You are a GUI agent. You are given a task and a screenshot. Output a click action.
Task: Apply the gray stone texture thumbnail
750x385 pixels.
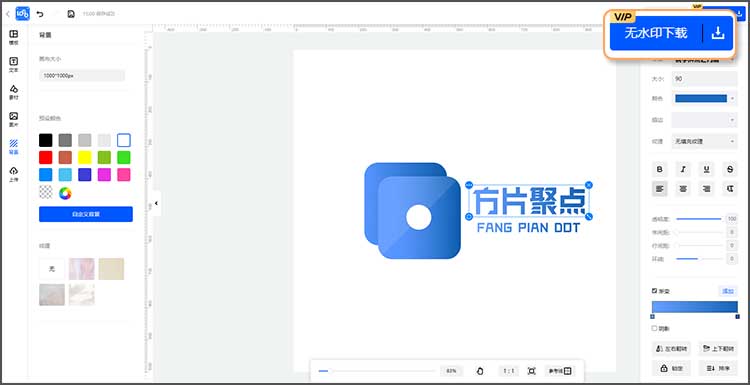tap(52, 295)
